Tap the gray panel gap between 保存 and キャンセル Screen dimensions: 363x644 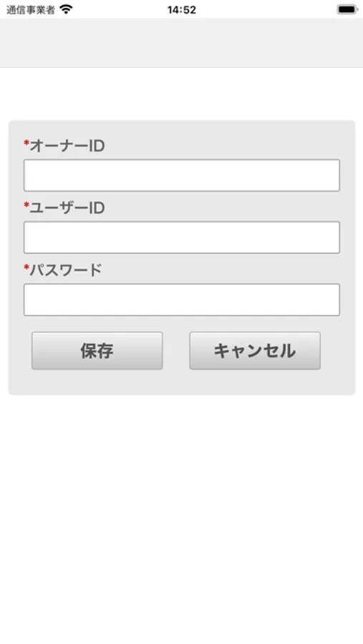tap(176, 351)
